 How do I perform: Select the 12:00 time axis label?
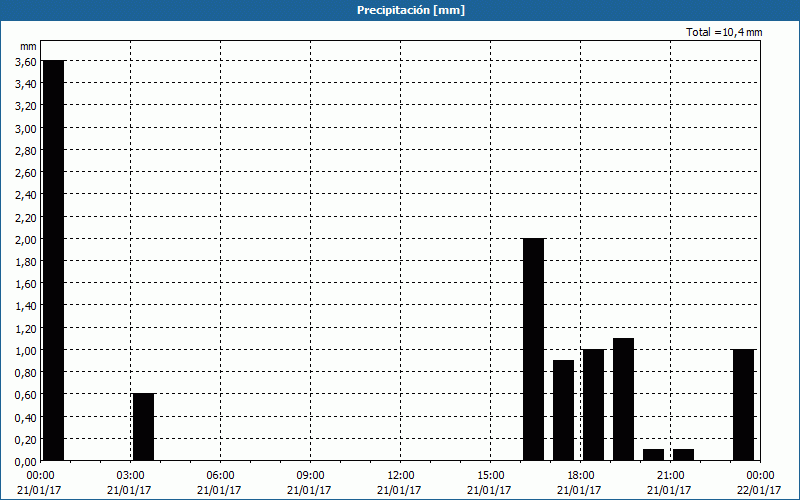(400, 475)
